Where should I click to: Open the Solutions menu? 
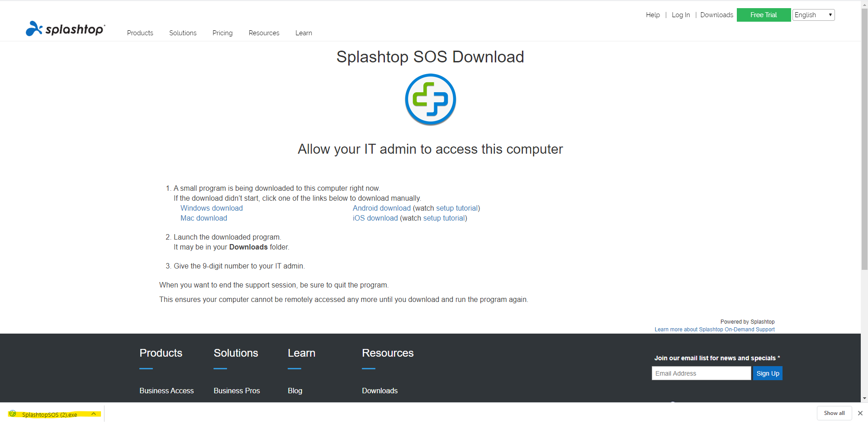(183, 33)
